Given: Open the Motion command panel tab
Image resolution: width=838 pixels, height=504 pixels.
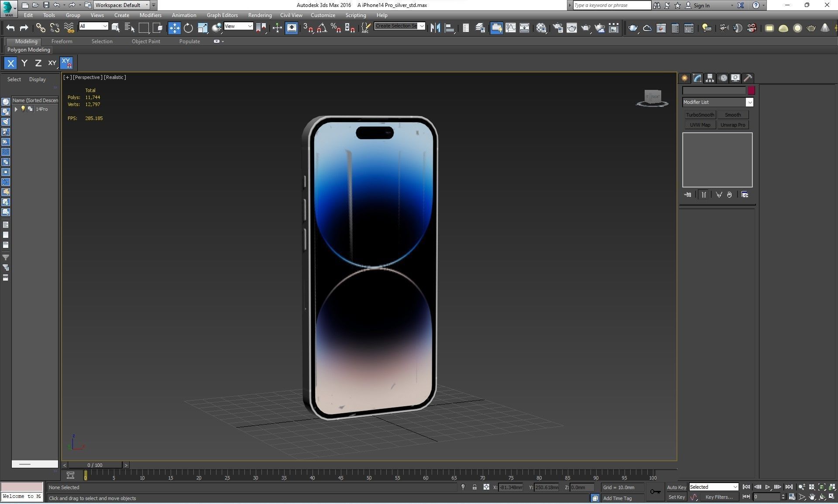Looking at the screenshot, I should (723, 78).
